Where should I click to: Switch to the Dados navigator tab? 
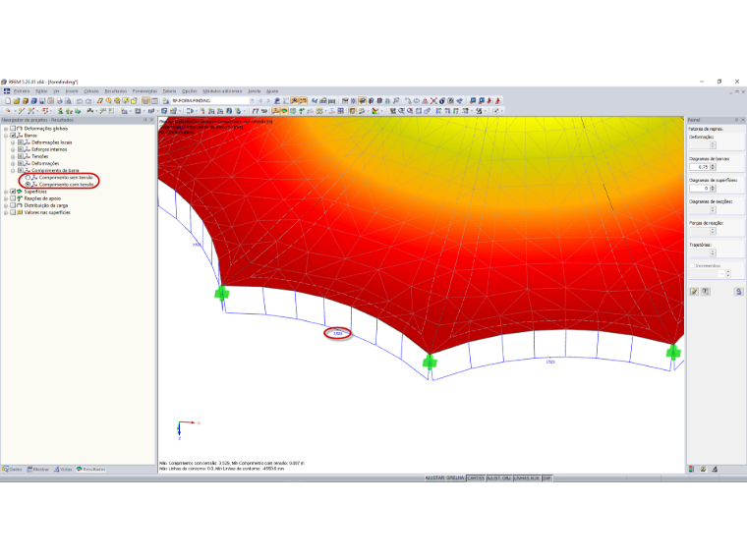click(x=13, y=469)
